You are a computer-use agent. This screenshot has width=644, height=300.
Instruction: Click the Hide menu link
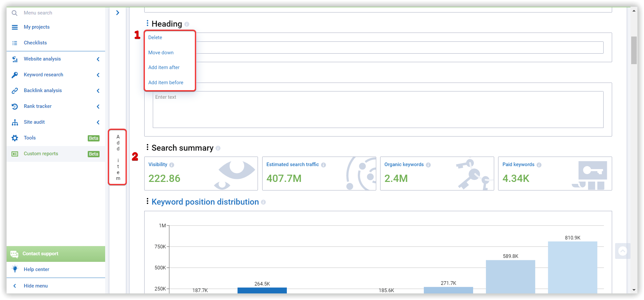35,286
